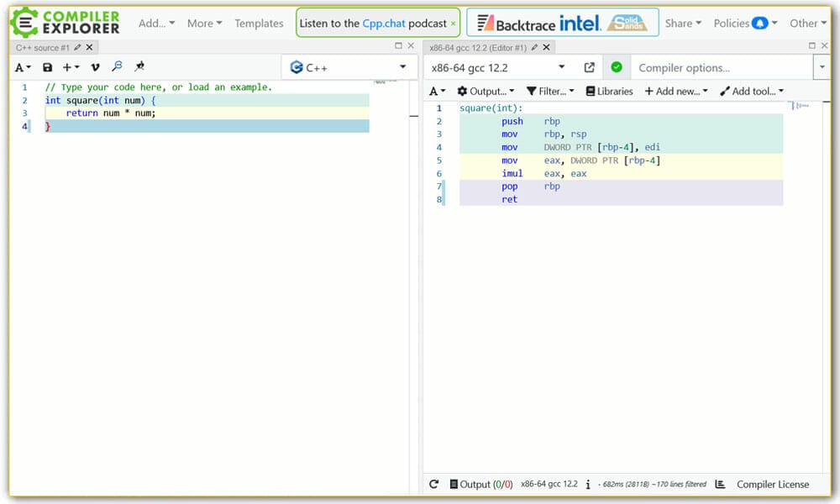The image size is (840, 504).
Task: Open the C++ language dropdown
Action: coord(348,66)
